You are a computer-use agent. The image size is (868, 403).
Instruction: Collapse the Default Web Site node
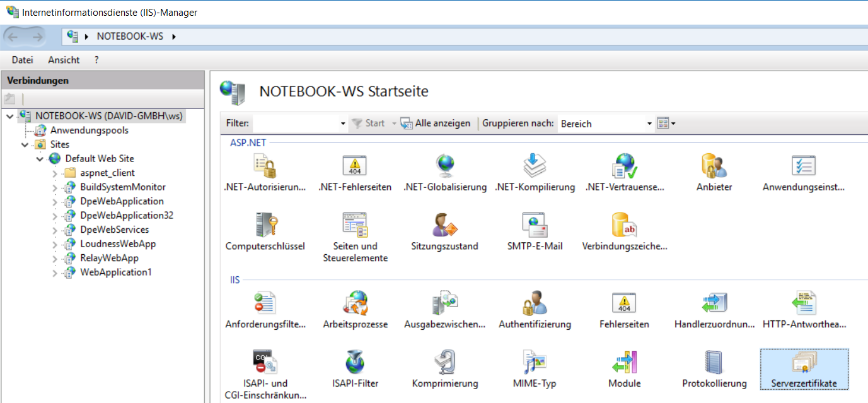[x=40, y=159]
